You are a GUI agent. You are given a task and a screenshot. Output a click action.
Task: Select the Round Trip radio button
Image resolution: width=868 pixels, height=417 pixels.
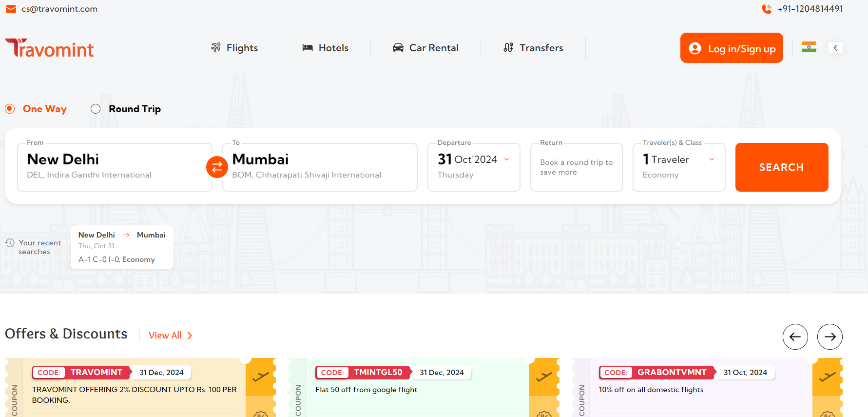pos(96,109)
